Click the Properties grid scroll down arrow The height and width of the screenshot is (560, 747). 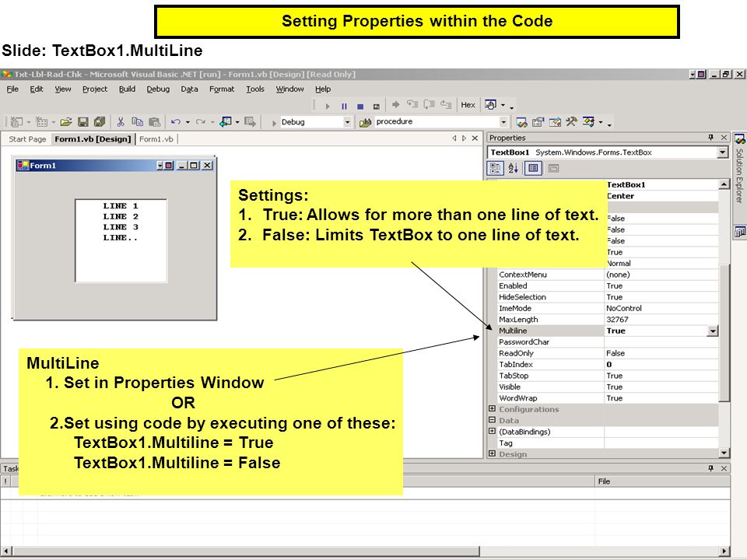pyautogui.click(x=724, y=453)
